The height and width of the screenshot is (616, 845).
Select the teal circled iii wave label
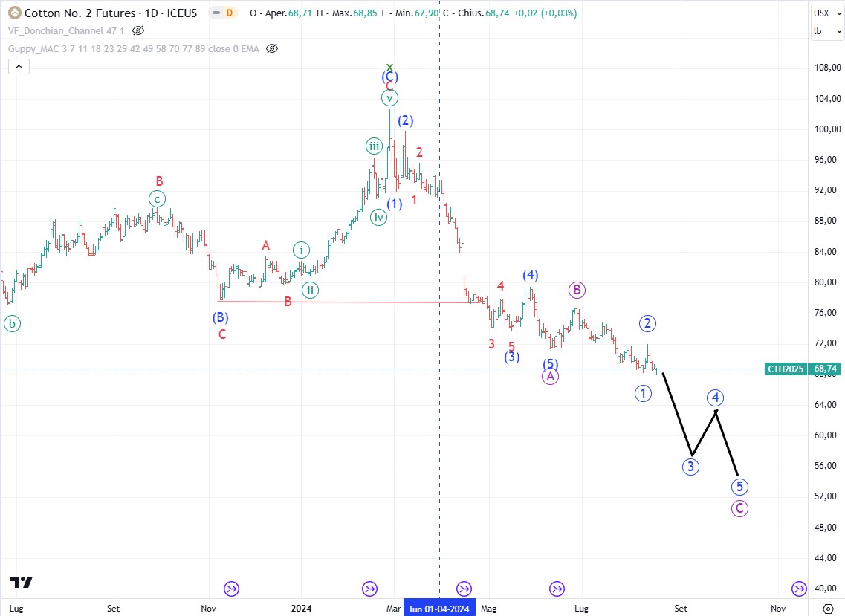(x=374, y=146)
